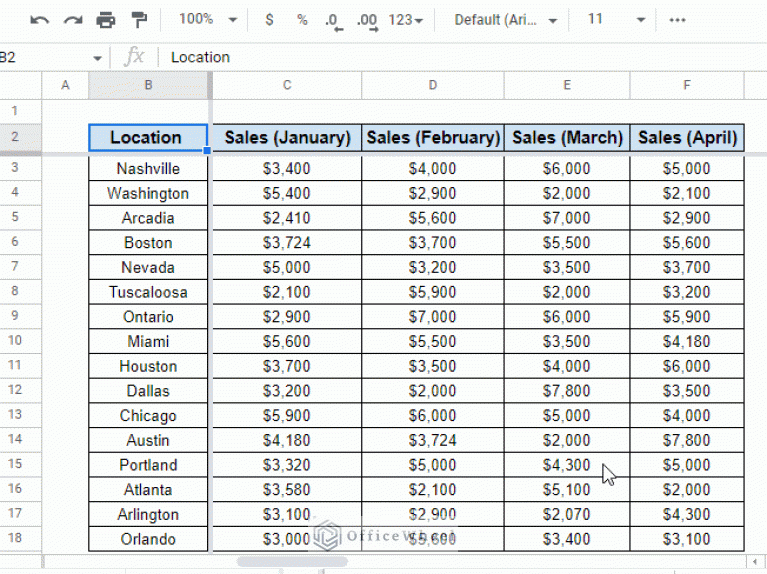This screenshot has height=574, width=767.
Task: Click the Atlanta cell
Action: click(x=148, y=489)
